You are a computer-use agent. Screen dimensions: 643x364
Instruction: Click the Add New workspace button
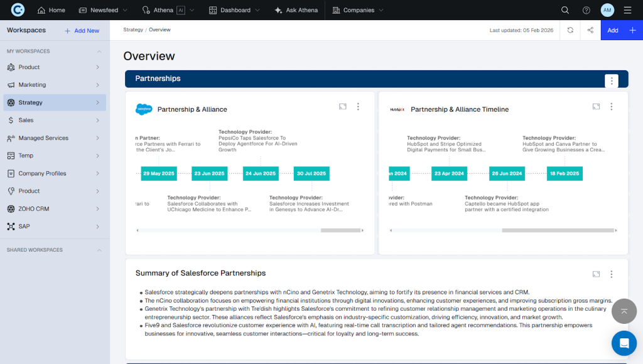(82, 29)
